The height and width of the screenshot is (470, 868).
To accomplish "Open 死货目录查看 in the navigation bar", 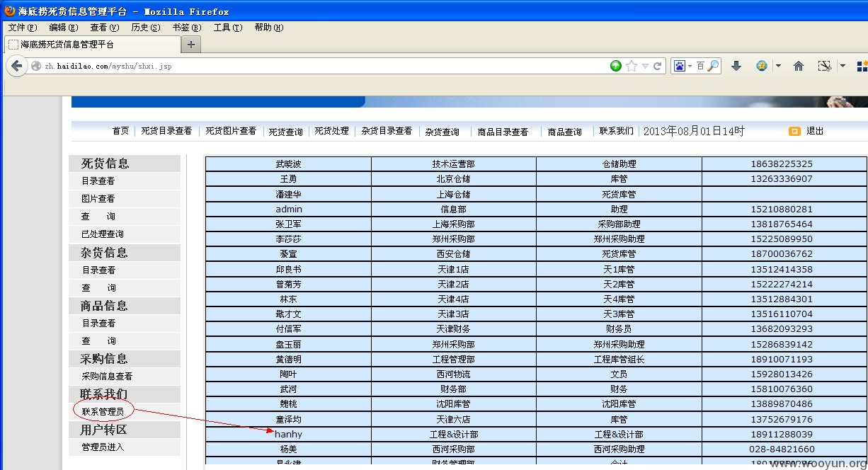I will point(166,131).
